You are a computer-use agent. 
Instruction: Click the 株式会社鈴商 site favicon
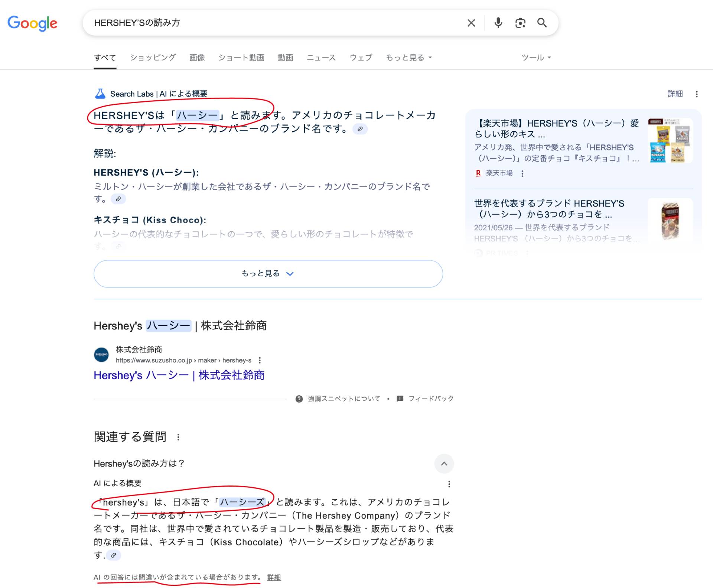[101, 355]
